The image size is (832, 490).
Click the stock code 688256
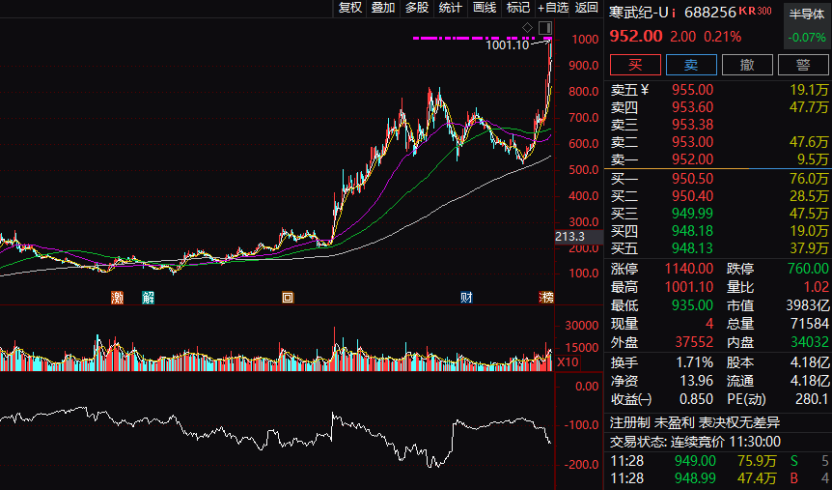tap(710, 12)
